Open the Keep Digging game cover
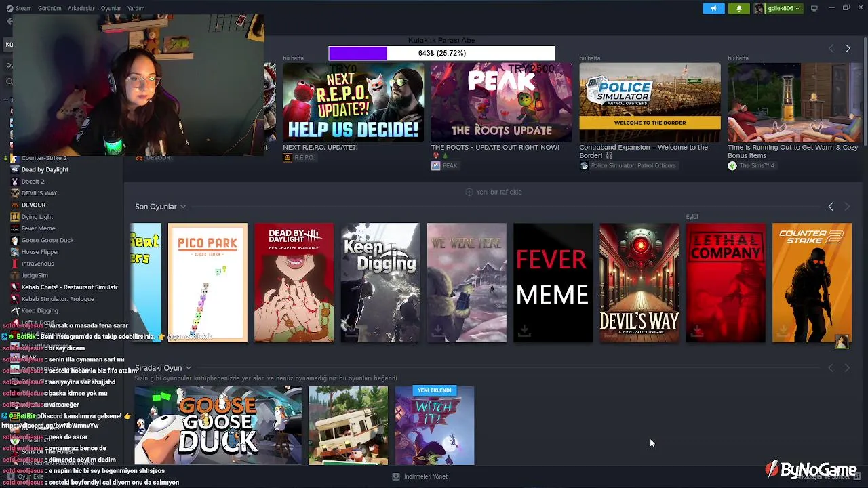 tap(380, 283)
